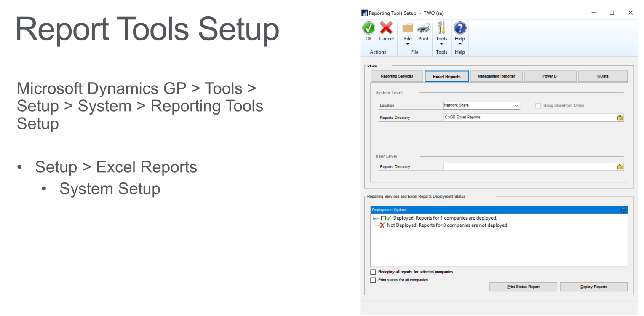Select the 'Deployed: Reports for 1 companies' row

[445, 218]
